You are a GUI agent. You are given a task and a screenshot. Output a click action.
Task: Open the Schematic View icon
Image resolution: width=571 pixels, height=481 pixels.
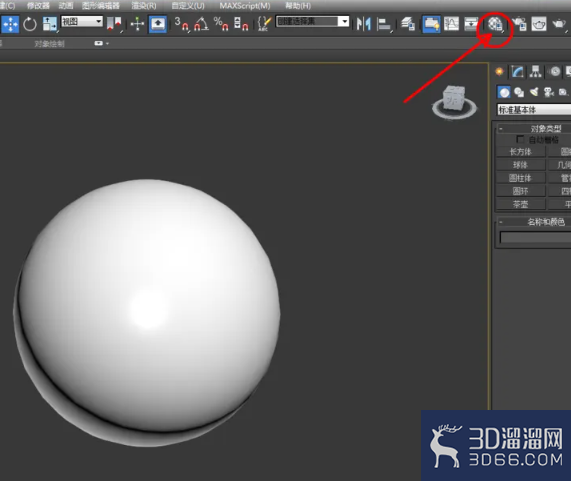click(471, 24)
